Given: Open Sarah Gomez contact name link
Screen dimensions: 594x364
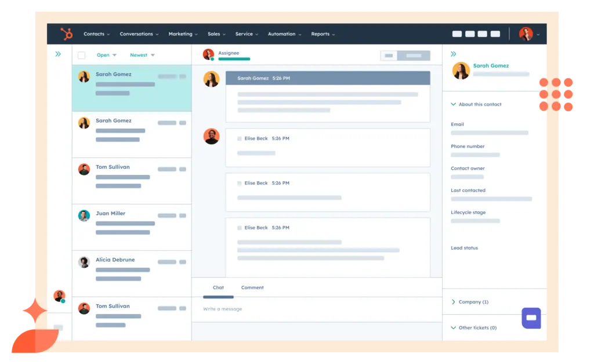Looking at the screenshot, I should click(x=491, y=66).
